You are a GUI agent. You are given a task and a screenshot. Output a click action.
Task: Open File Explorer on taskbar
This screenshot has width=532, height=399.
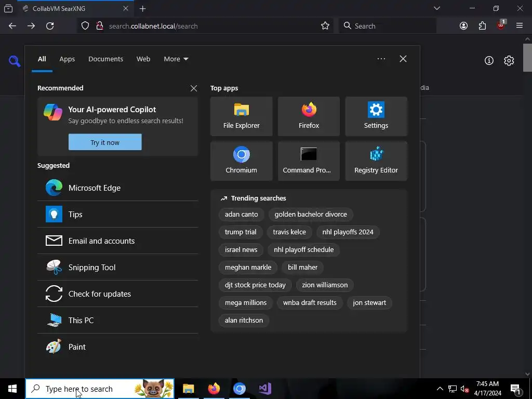point(188,389)
